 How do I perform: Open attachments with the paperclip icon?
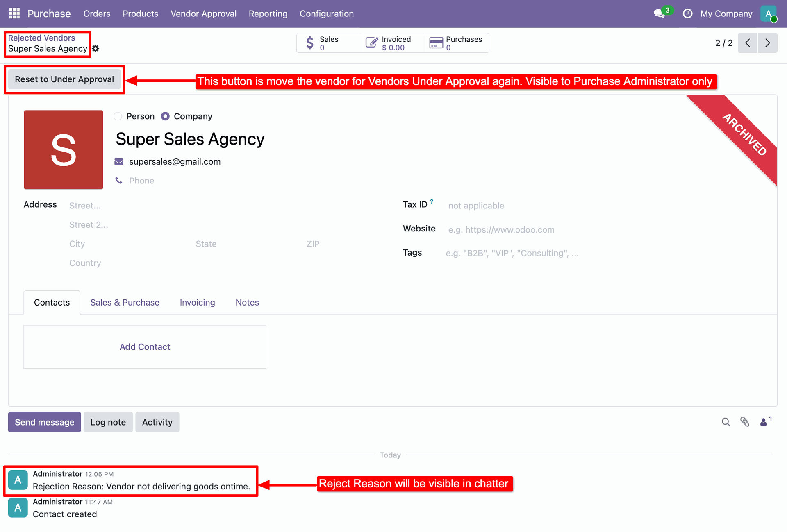[745, 422]
